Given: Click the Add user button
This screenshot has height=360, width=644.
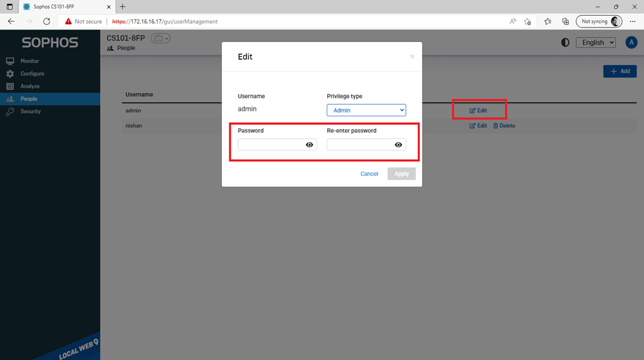Looking at the screenshot, I should coord(620,71).
